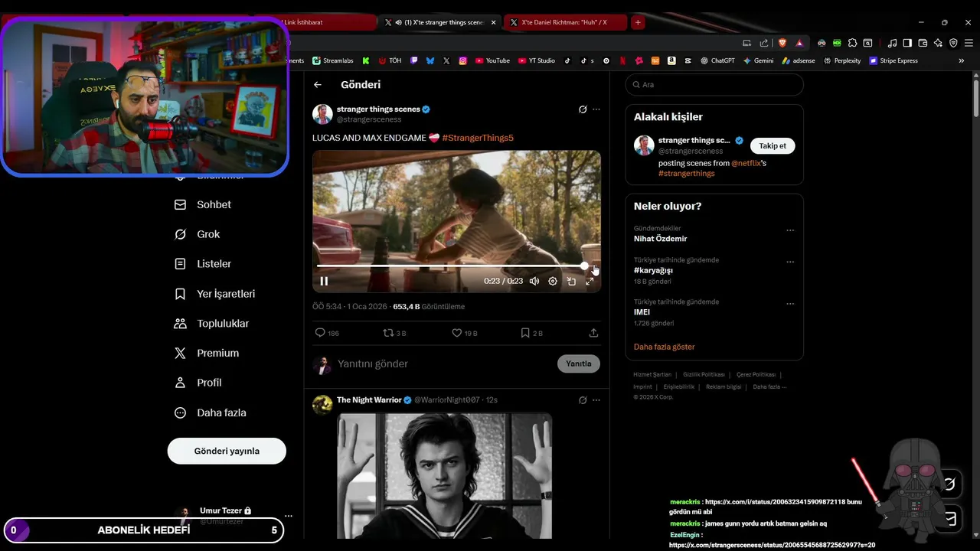Click the video progress slider handle
Screen dimensions: 980x551
point(585,266)
